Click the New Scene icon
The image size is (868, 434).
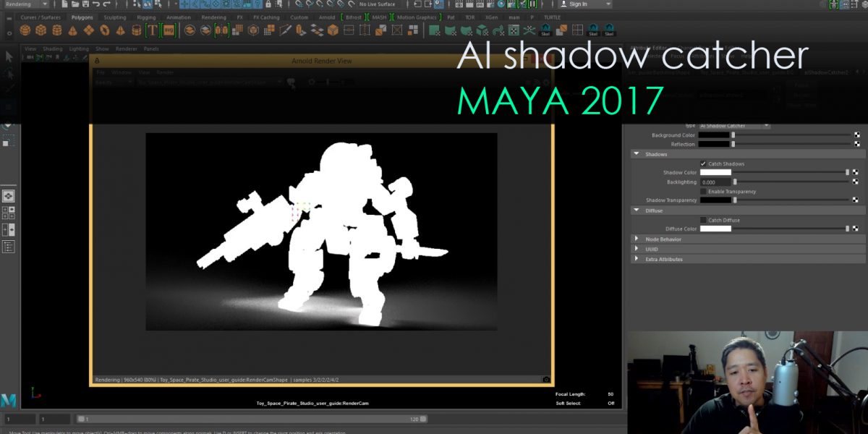[x=64, y=4]
